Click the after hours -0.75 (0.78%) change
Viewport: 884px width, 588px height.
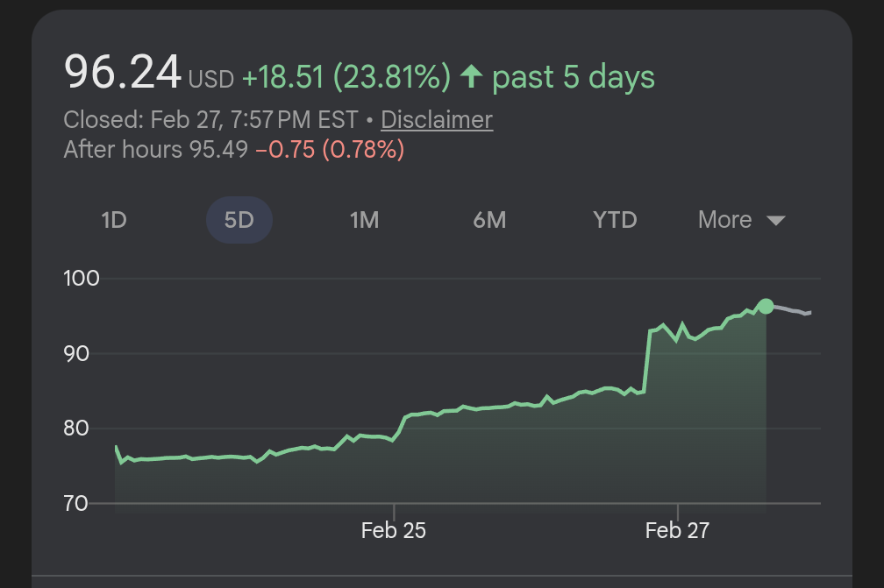(330, 150)
